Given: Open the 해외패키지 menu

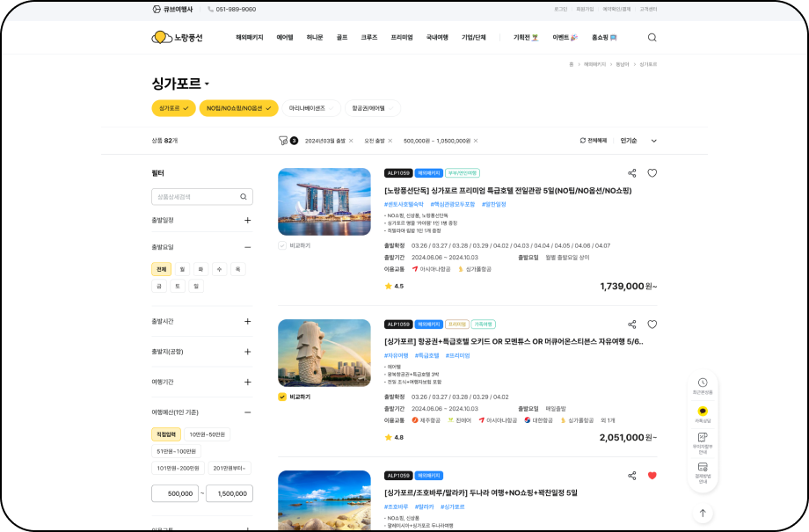Looking at the screenshot, I should pyautogui.click(x=249, y=38).
